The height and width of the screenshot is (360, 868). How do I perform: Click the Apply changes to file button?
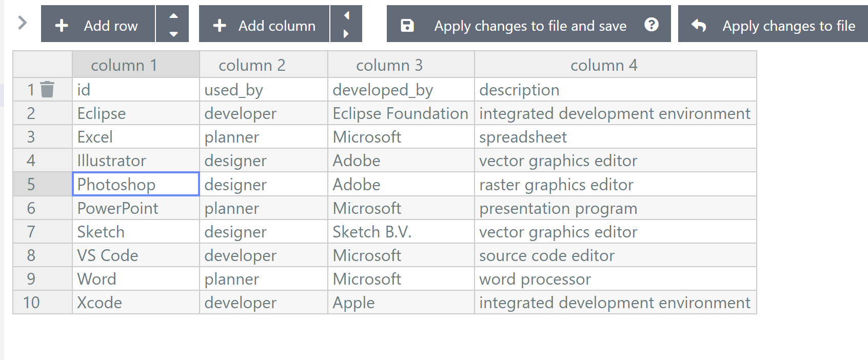(x=773, y=24)
